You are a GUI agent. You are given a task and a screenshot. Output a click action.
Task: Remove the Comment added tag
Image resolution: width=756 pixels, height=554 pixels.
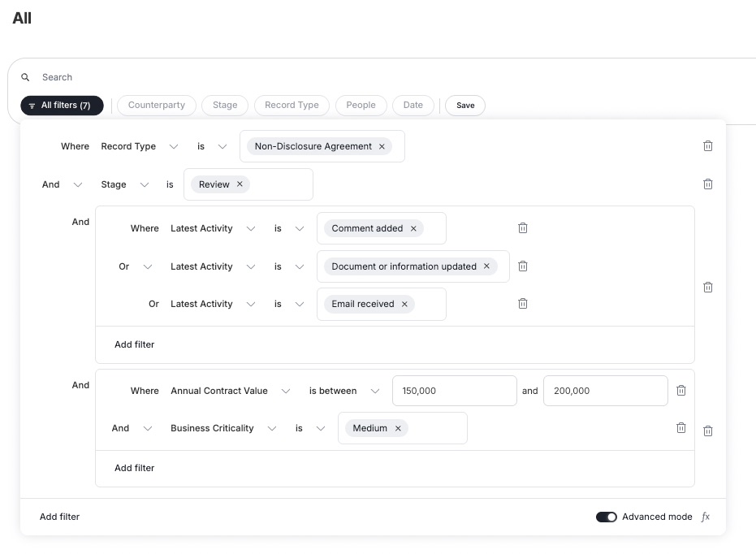click(x=413, y=228)
